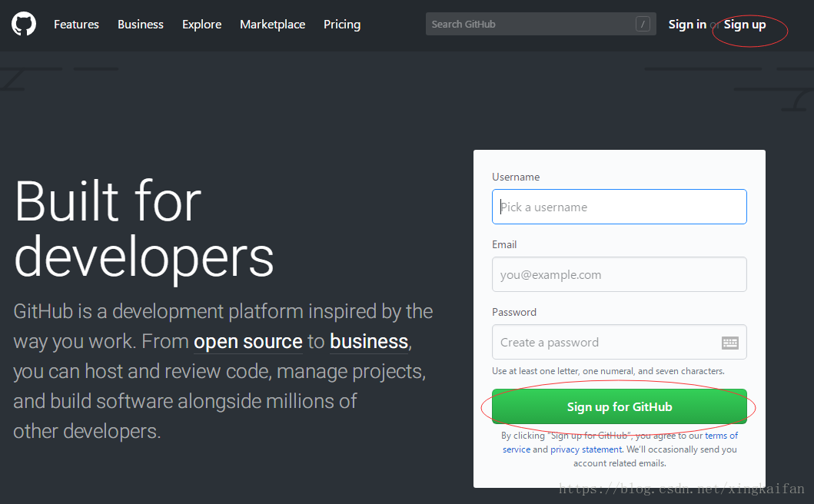Open the terms of service link

point(721,436)
